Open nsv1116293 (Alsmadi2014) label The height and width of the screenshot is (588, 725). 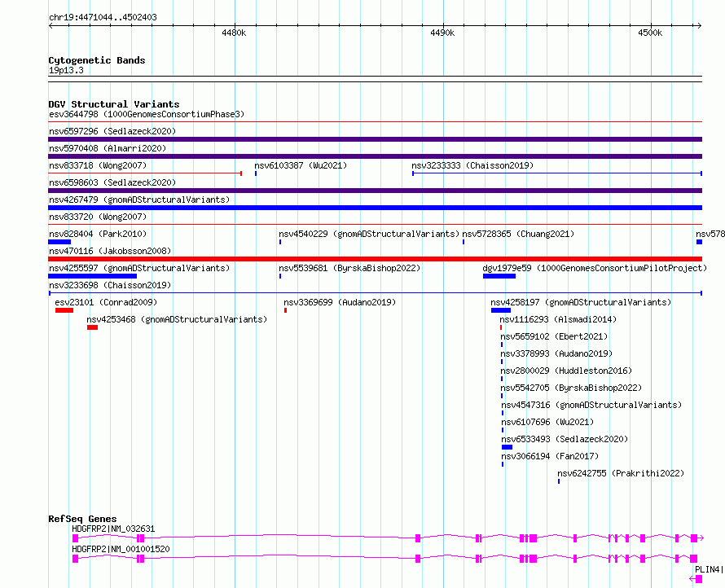click(x=558, y=319)
